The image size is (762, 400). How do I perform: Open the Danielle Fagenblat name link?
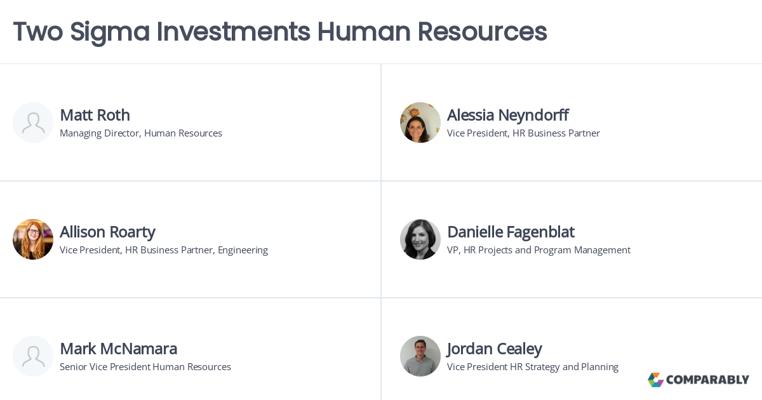[511, 232]
